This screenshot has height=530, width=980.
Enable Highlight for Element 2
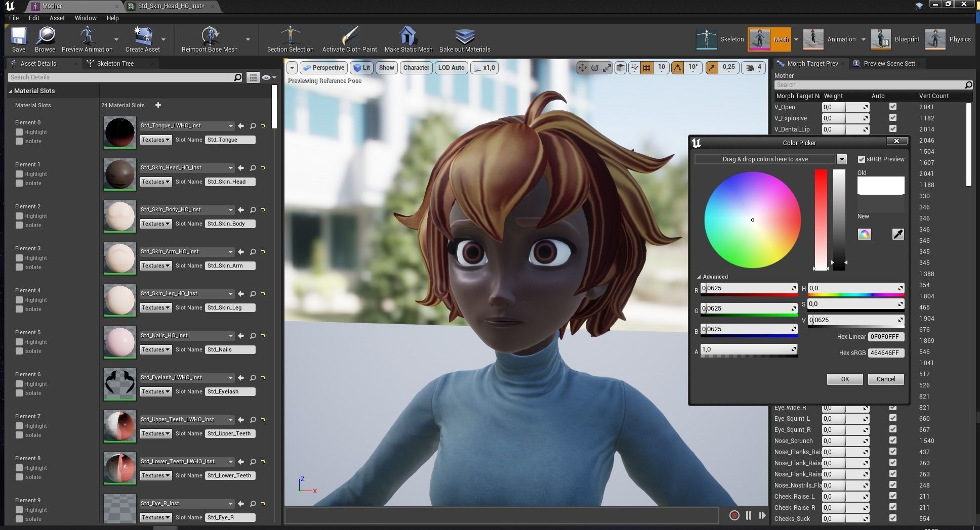pos(19,216)
